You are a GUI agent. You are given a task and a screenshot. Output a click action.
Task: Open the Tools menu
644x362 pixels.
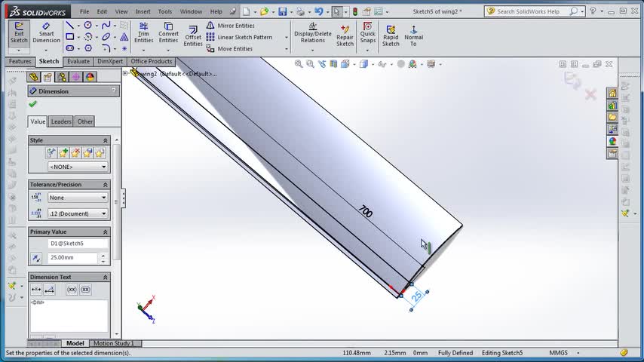point(165,11)
